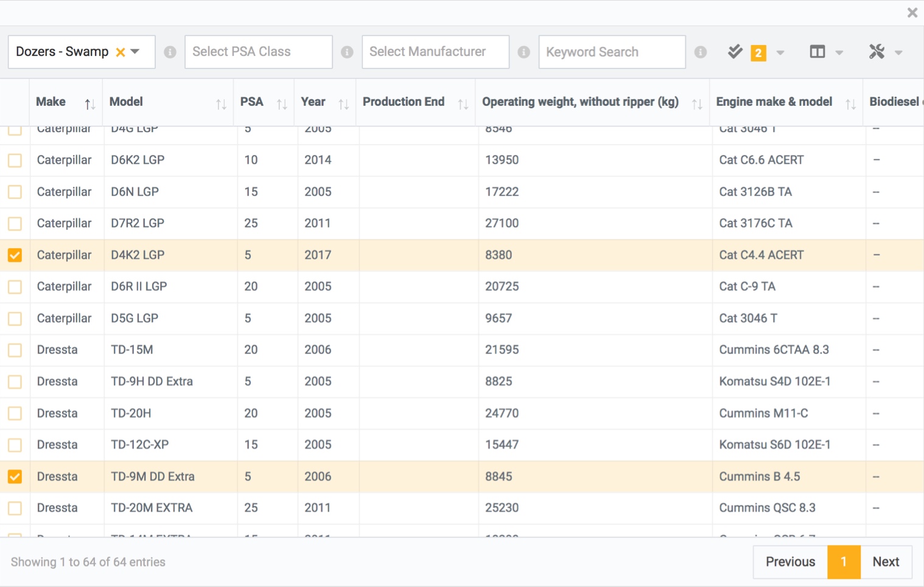Select the Dressta TD-15M checkbox
924x587 pixels.
click(x=15, y=350)
